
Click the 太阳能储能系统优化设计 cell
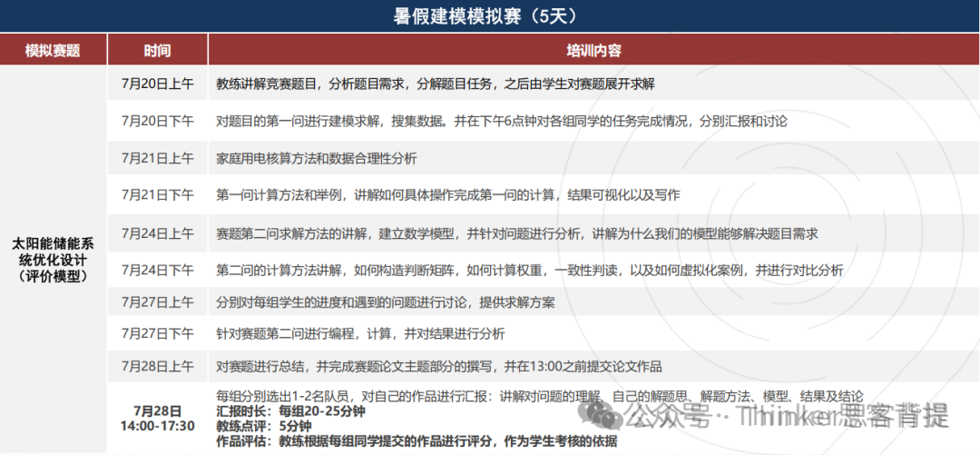54,260
